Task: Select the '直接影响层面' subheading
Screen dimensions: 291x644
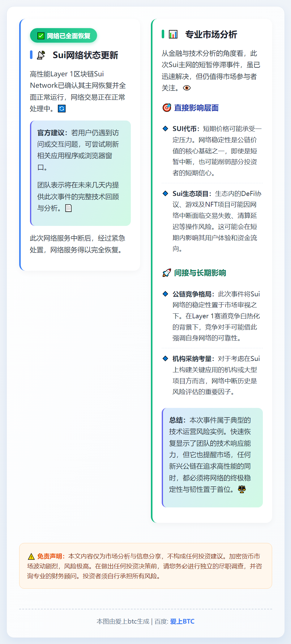Action: coord(196,108)
